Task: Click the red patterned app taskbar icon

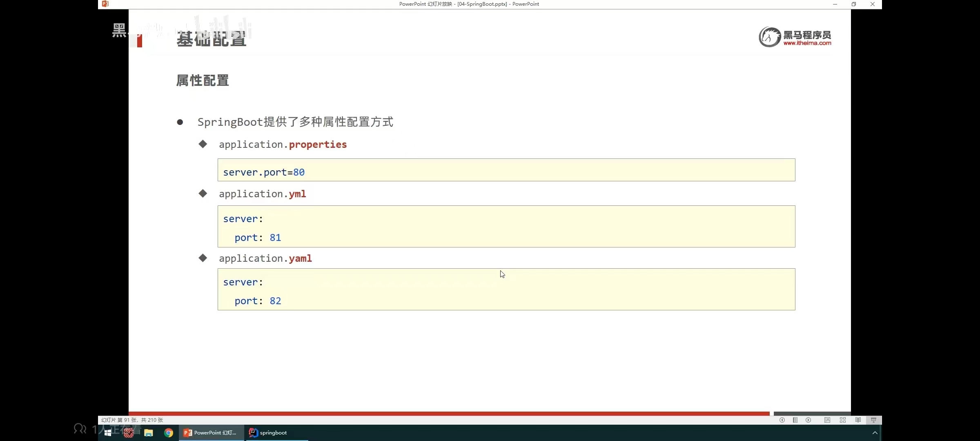Action: click(129, 433)
